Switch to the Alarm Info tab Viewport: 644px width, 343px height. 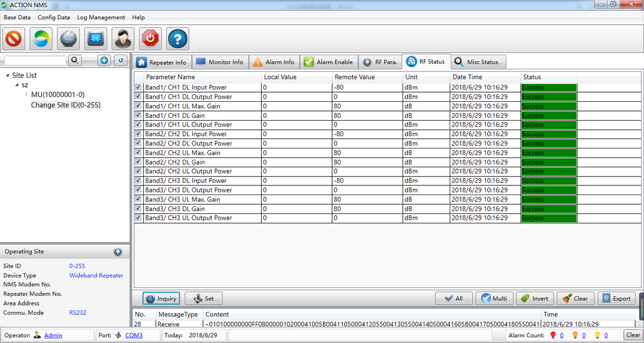273,62
